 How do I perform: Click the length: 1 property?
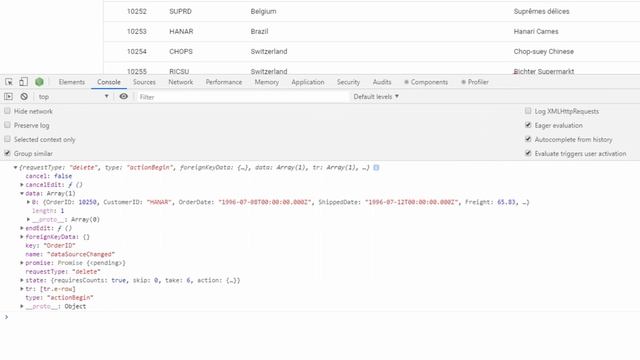click(48, 211)
